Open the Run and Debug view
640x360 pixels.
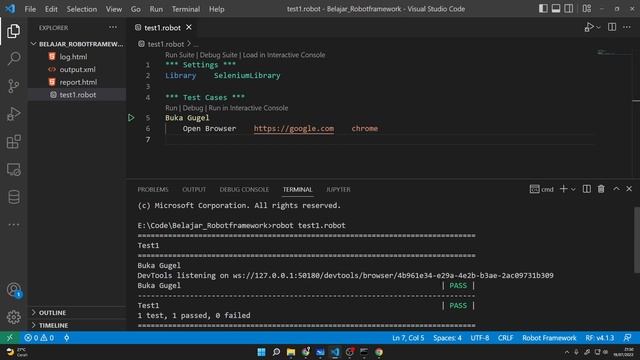(x=13, y=114)
